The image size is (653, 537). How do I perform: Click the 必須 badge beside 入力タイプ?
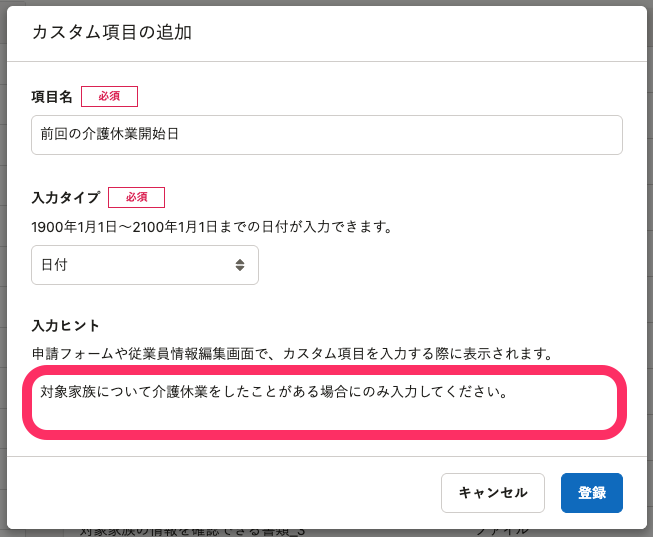[136, 197]
